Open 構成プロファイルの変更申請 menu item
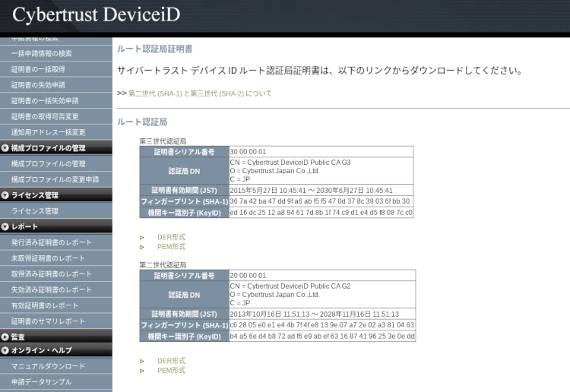This screenshot has height=392, width=570. tap(55, 179)
